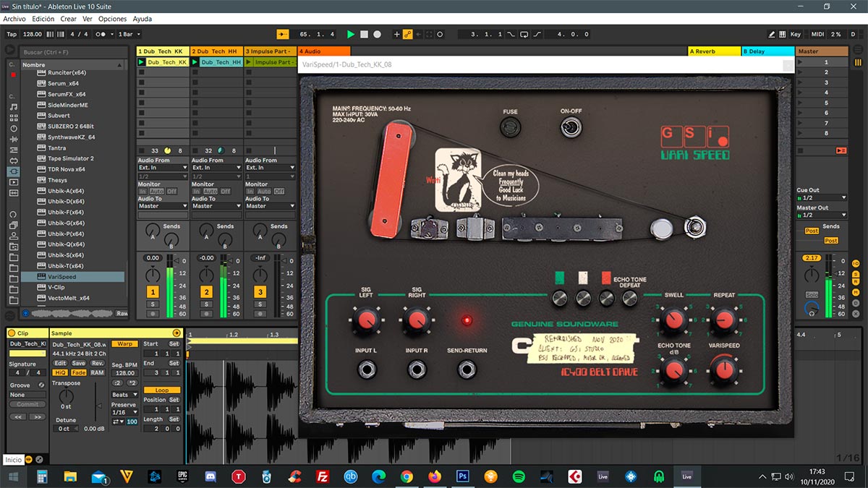
Task: Adjust the SWELL knob on the plugin
Action: coord(674,320)
